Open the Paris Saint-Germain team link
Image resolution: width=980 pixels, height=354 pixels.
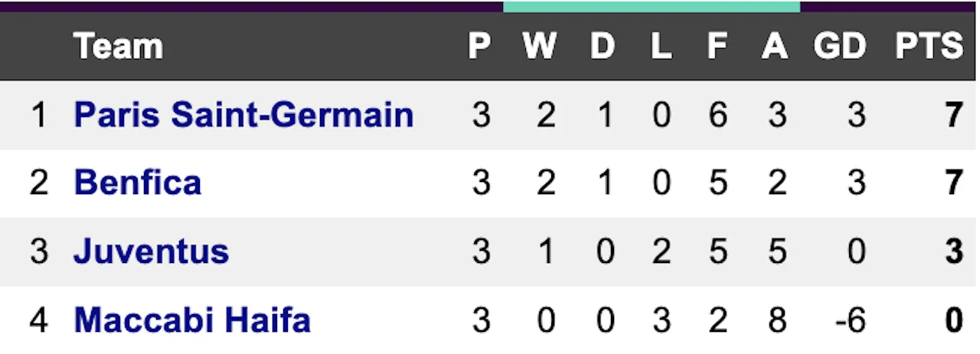[x=243, y=115]
